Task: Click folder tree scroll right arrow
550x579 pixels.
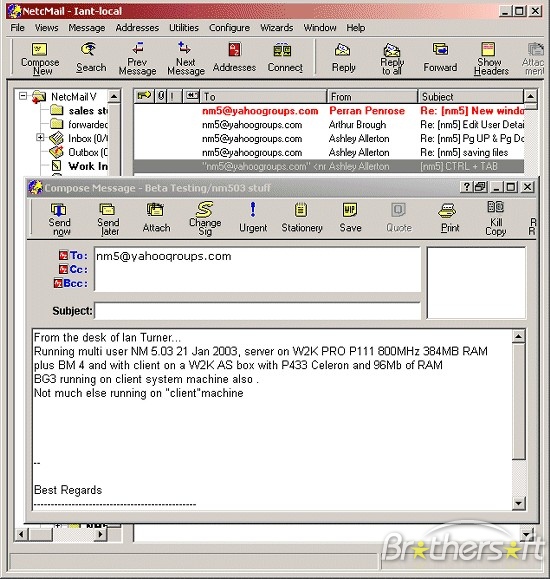Action: (x=100, y=534)
